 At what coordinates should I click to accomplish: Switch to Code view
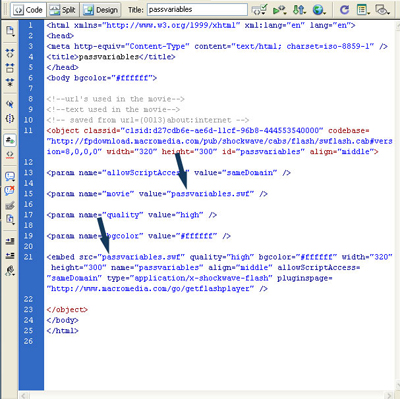[x=28, y=10]
